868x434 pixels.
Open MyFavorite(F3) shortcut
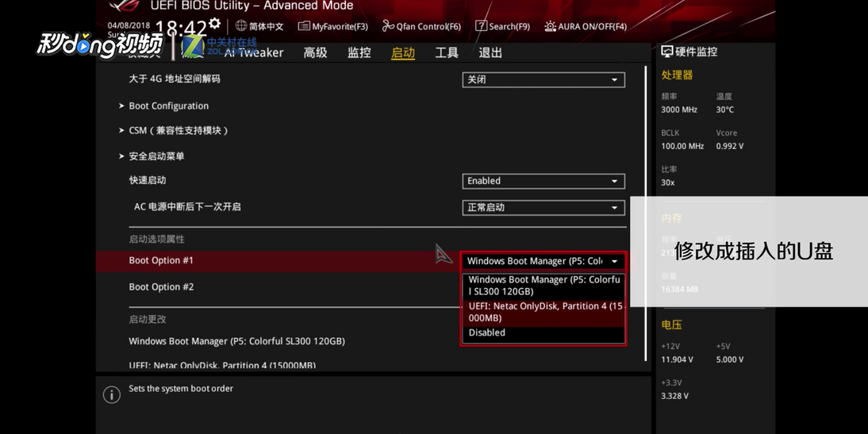tap(332, 26)
